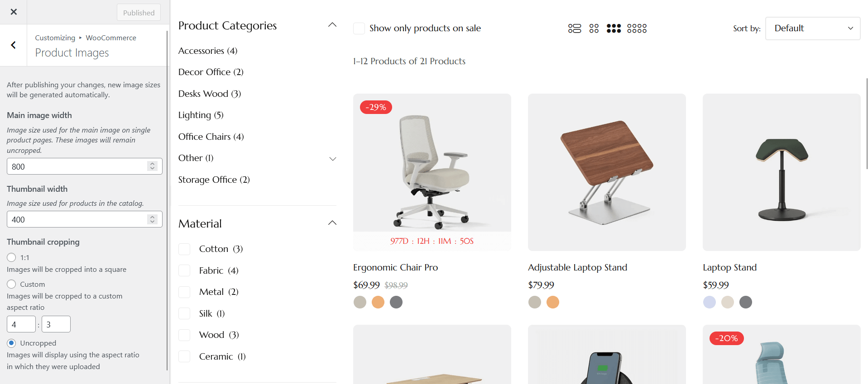Tick the Metal material checkbox

184,292
